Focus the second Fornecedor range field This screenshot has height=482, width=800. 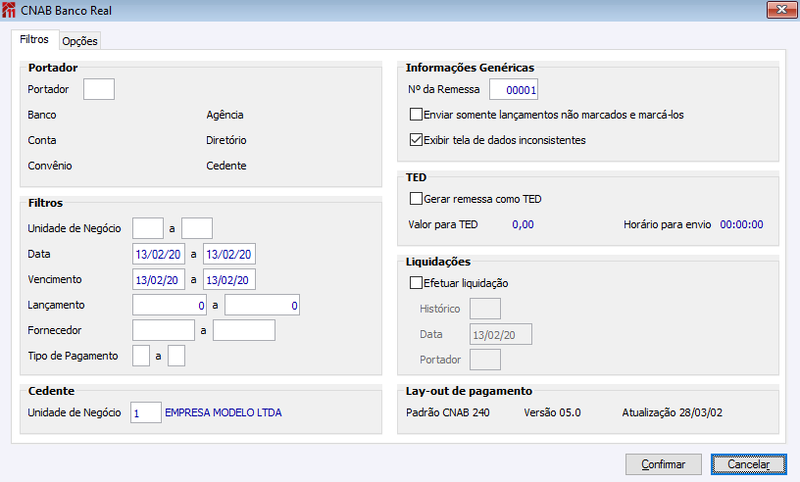(x=244, y=330)
